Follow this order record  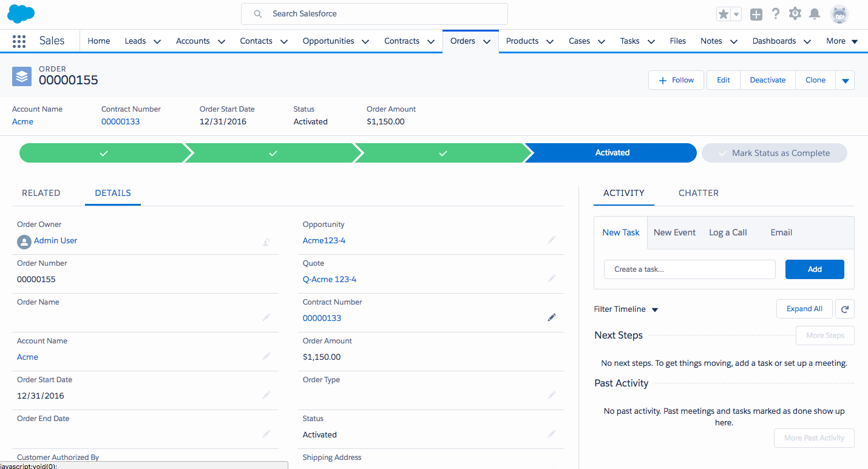676,80
